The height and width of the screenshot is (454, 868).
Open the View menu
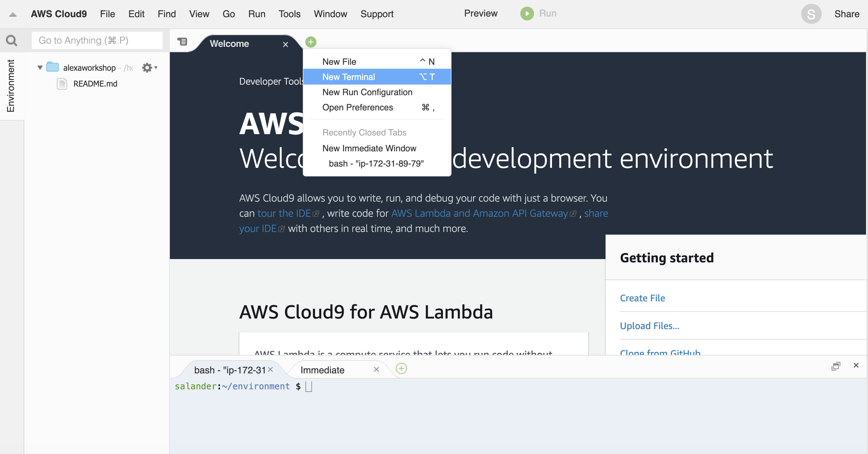click(x=199, y=14)
